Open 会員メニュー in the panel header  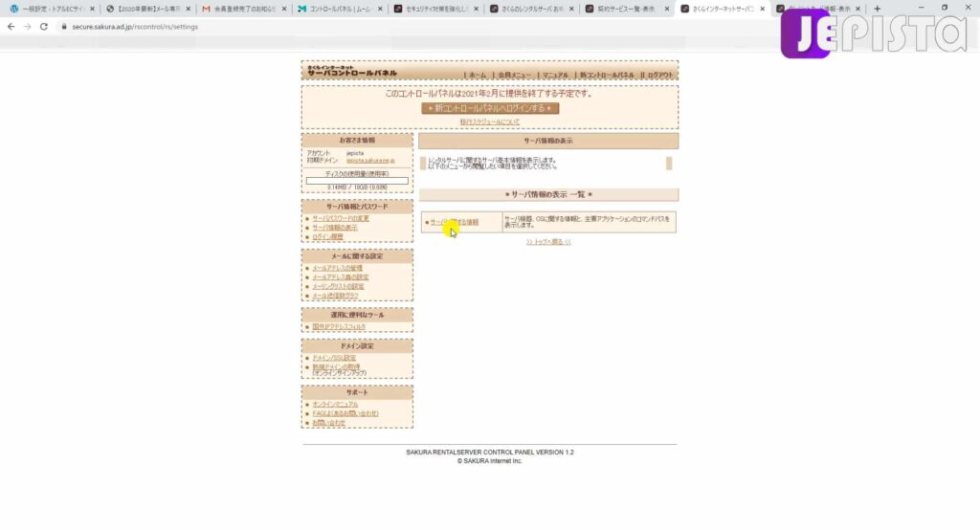click(x=514, y=75)
